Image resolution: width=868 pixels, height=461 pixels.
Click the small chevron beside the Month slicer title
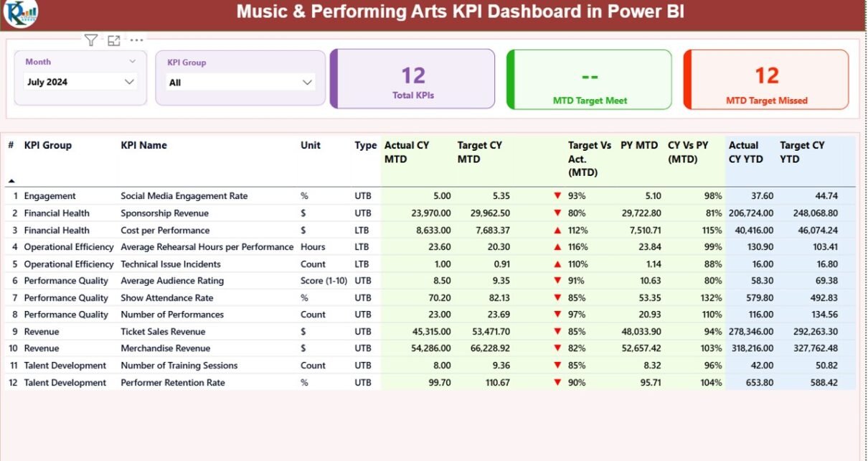point(132,62)
